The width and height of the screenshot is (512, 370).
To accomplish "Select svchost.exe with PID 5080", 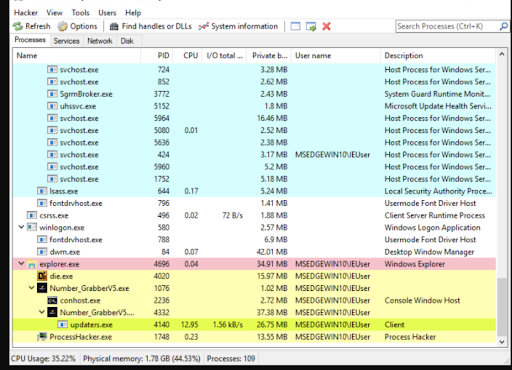I will click(x=254, y=130).
